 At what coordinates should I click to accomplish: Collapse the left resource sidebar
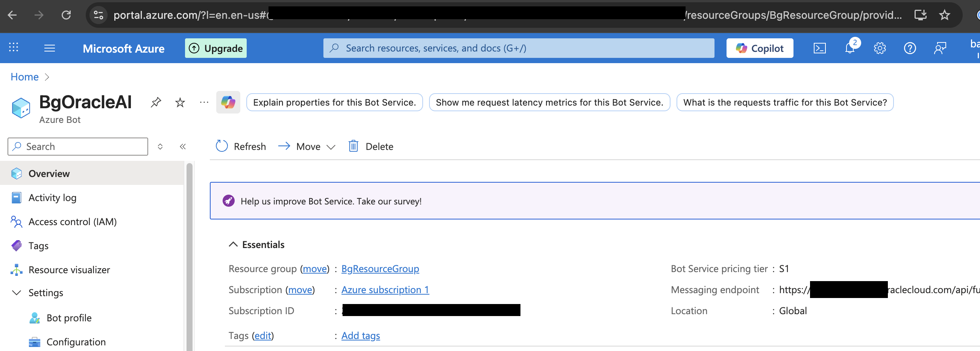(183, 147)
